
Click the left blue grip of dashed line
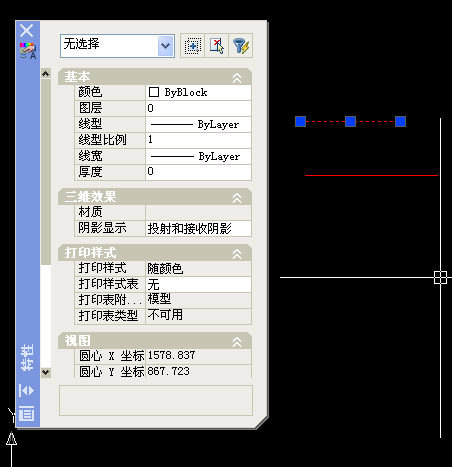tap(300, 121)
